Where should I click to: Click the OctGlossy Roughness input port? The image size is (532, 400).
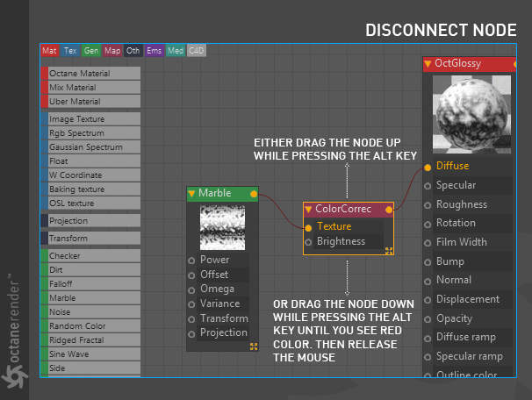428,205
